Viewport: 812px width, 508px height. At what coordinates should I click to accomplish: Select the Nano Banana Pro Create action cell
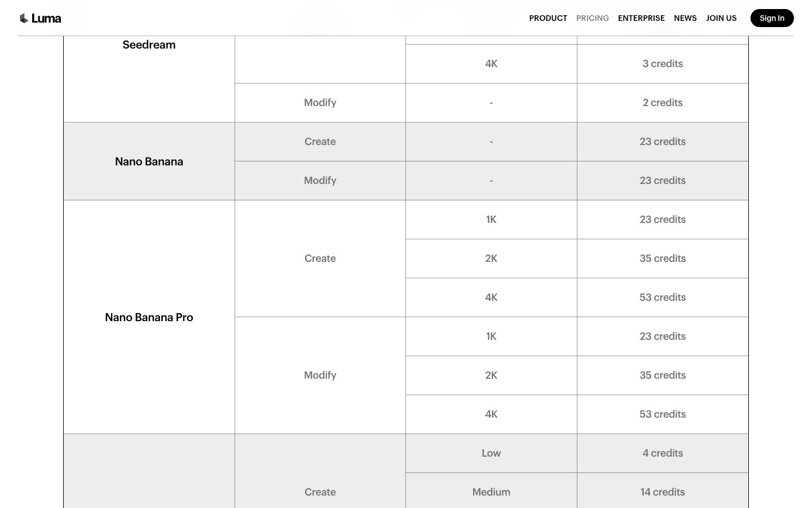tap(320, 259)
